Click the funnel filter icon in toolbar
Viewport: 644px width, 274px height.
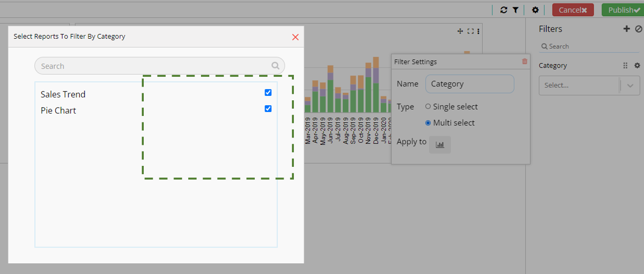pos(515,10)
